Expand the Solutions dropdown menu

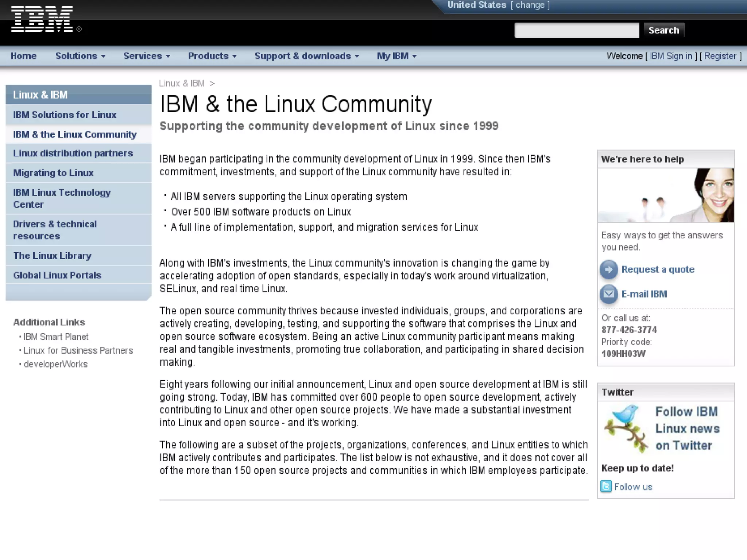tap(80, 56)
